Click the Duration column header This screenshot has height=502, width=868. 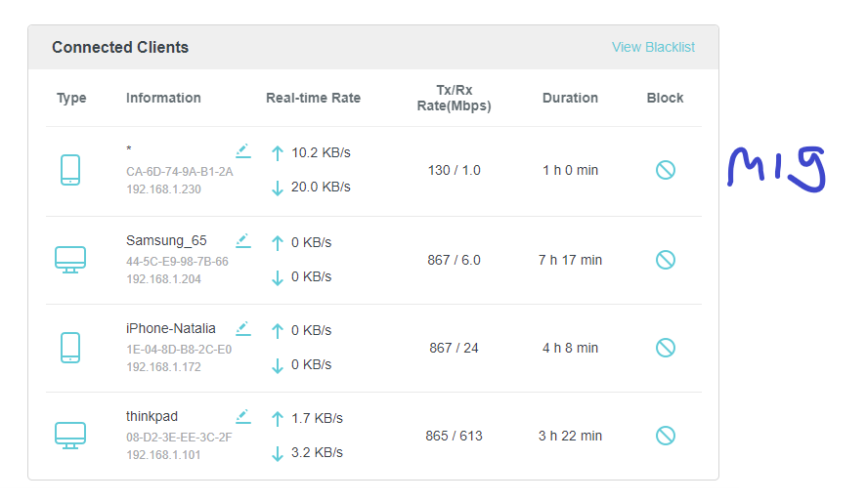pyautogui.click(x=570, y=98)
